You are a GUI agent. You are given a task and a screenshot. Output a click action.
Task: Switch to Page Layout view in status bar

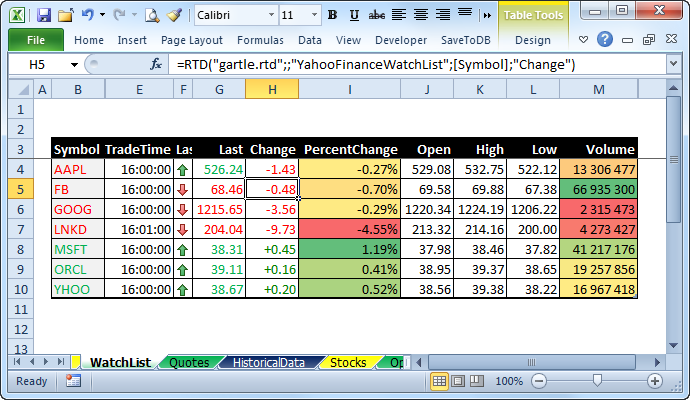(x=459, y=381)
